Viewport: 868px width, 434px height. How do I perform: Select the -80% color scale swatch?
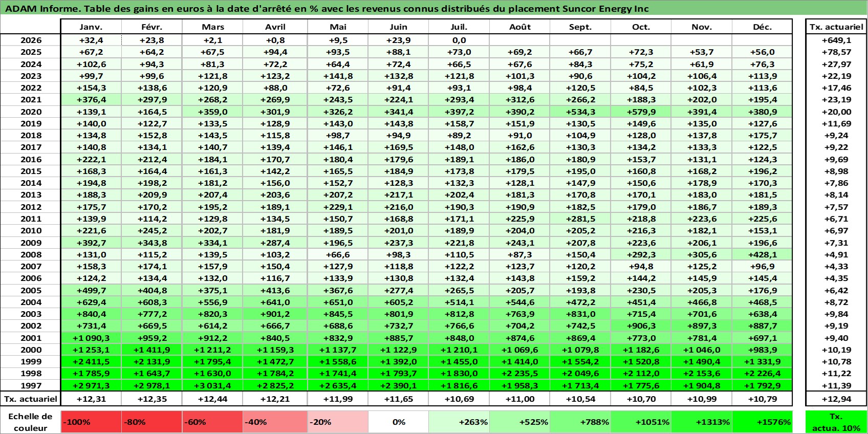pos(152,422)
